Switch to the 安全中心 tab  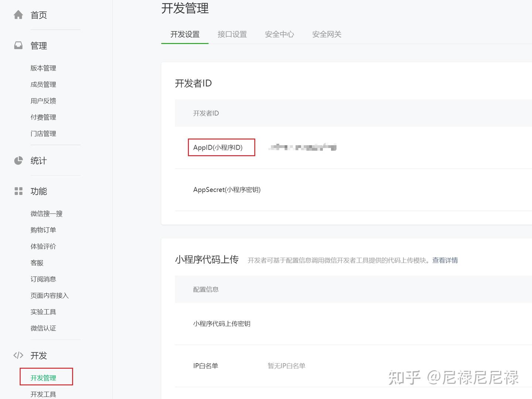coord(279,34)
